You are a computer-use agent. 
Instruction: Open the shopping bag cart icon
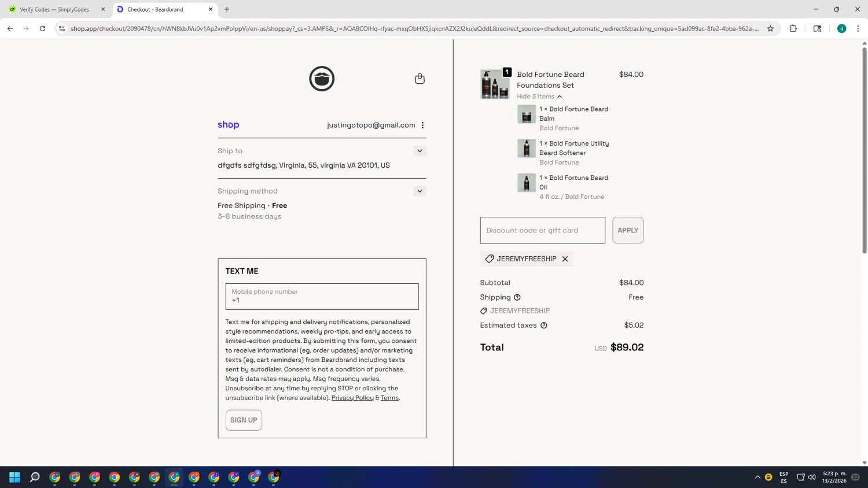pos(420,79)
